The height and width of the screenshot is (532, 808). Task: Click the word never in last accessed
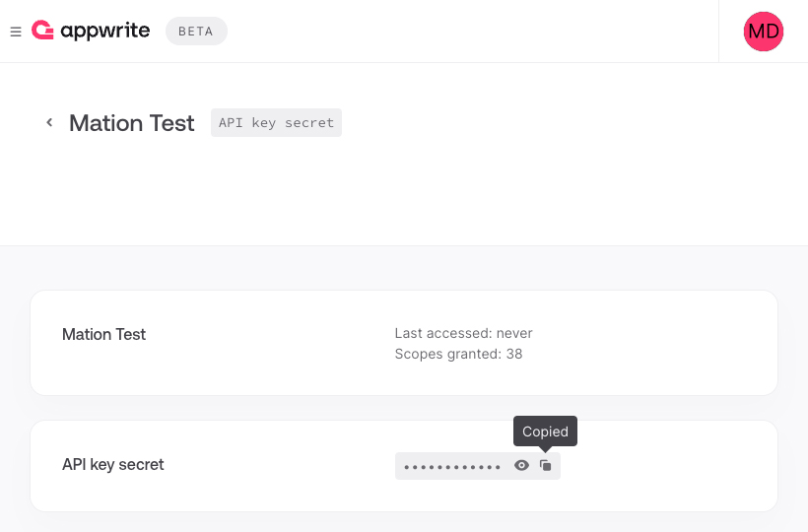(514, 333)
